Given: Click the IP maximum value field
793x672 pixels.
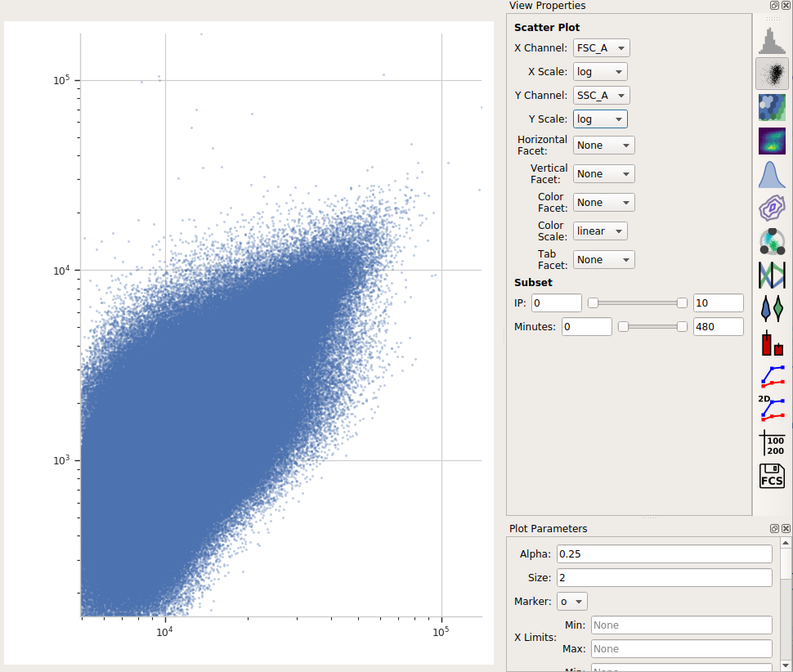Looking at the screenshot, I should coord(718,302).
